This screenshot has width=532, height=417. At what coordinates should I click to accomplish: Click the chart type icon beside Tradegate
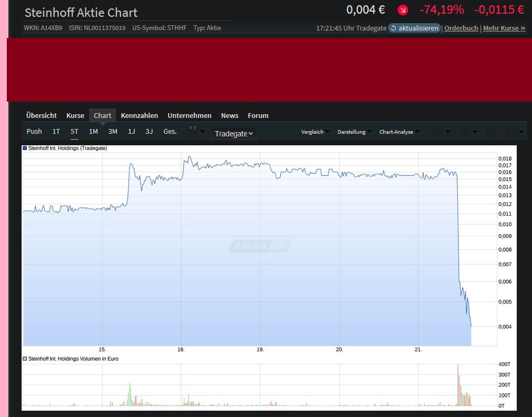click(x=193, y=132)
